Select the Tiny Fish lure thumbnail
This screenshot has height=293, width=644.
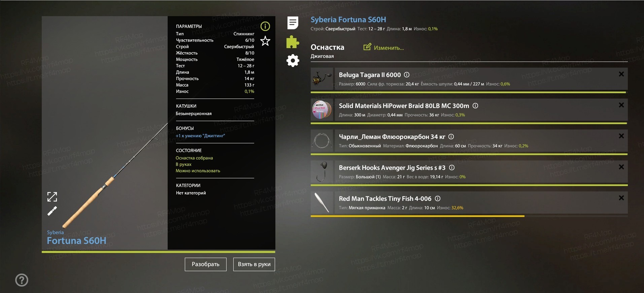point(322,203)
